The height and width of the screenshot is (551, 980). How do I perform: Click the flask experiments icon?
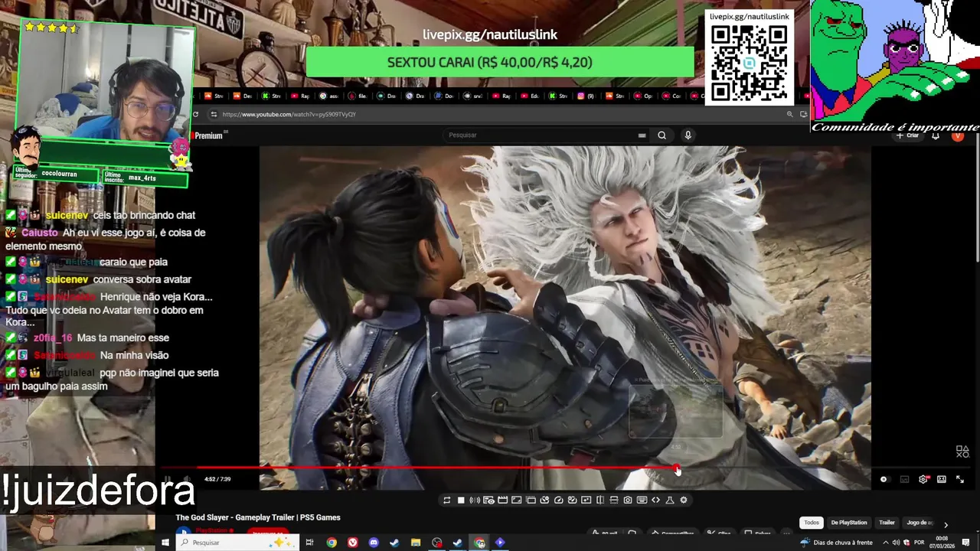(670, 500)
